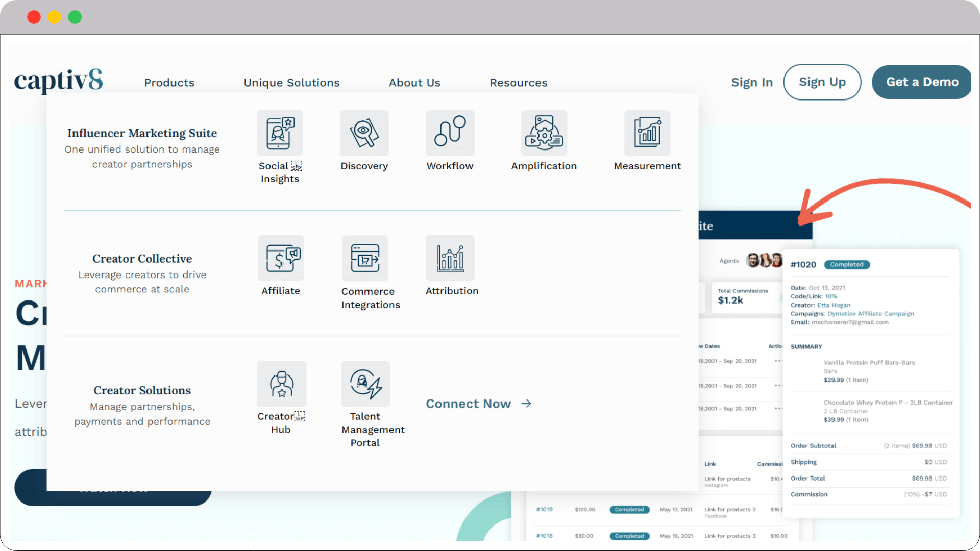Open the Creator Hub icon
The width and height of the screenshot is (980, 551).
pos(281,384)
